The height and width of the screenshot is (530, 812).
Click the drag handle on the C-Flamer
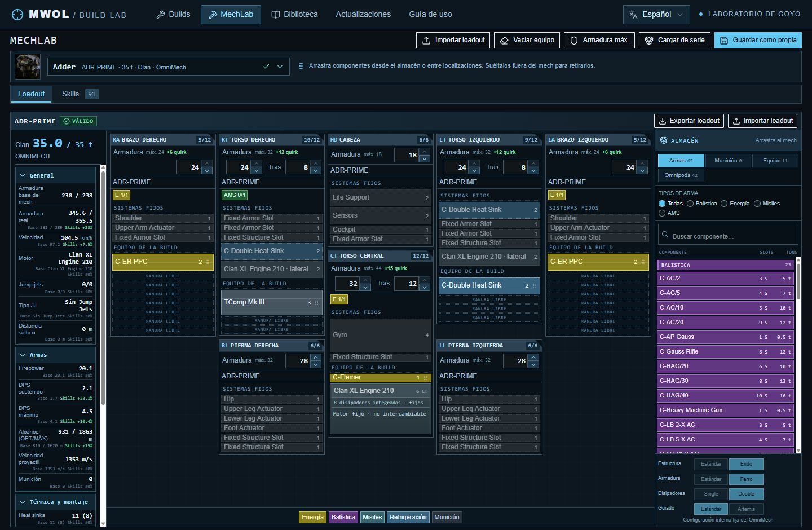pyautogui.click(x=426, y=378)
